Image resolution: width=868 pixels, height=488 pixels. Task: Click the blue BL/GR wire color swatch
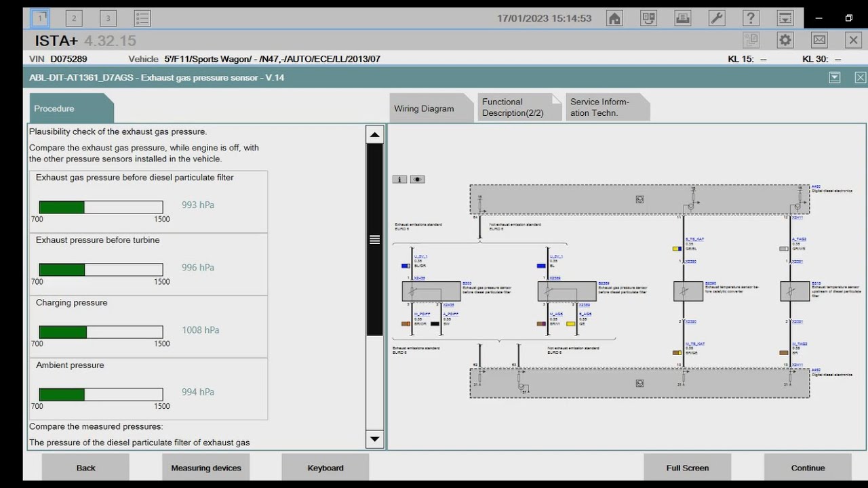coord(406,266)
